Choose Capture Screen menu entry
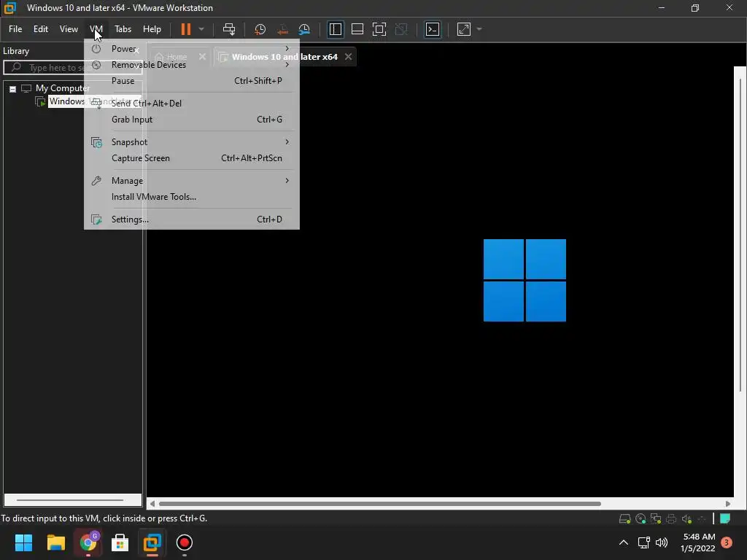Viewport: 747px width, 560px height. click(x=192, y=158)
